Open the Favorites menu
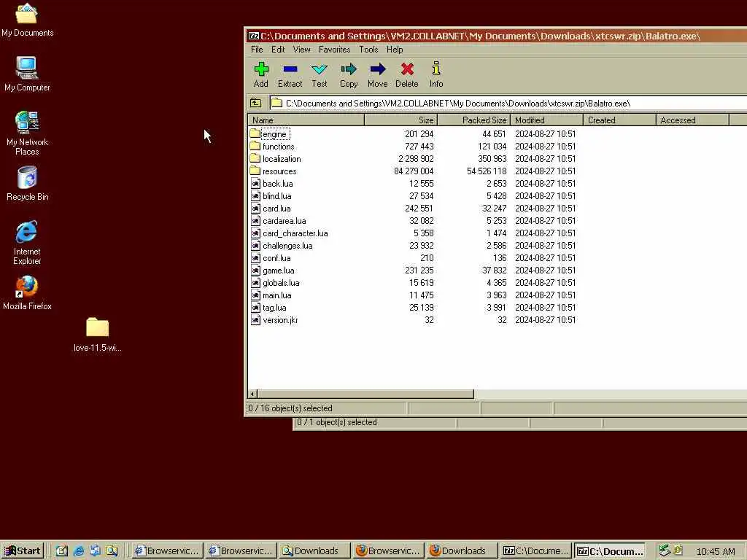This screenshot has width=747, height=560. point(334,50)
